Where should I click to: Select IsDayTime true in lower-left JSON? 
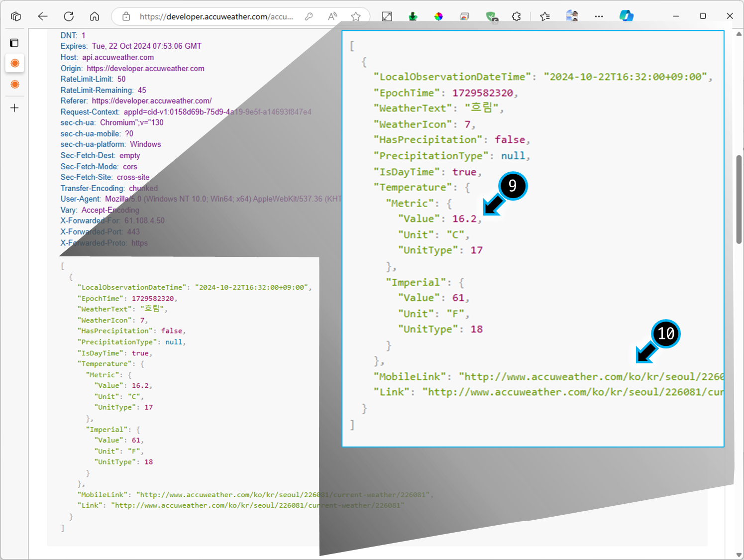114,353
